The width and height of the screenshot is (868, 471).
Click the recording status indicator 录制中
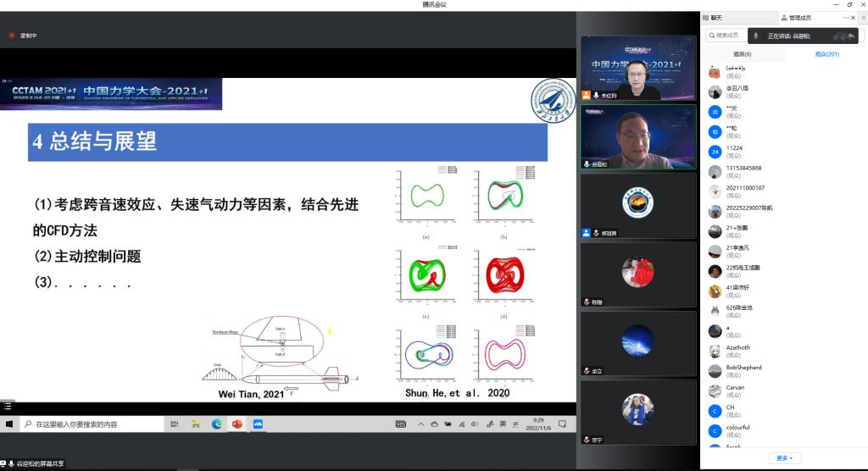pyautogui.click(x=23, y=36)
